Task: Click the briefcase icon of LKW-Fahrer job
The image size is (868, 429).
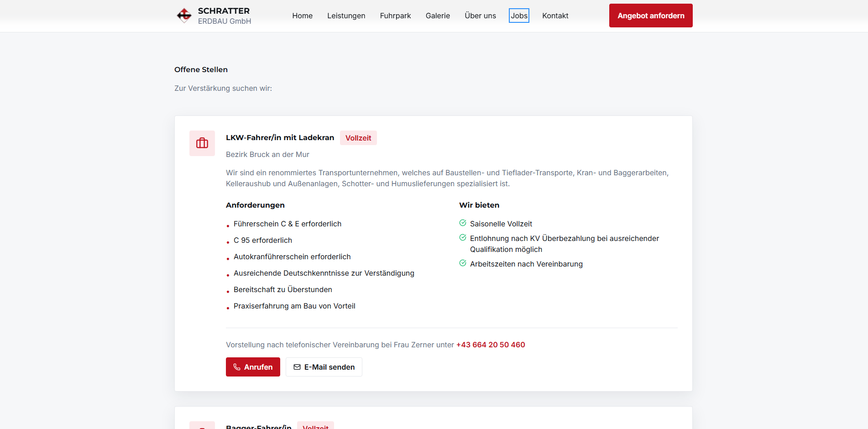Action: pyautogui.click(x=202, y=143)
